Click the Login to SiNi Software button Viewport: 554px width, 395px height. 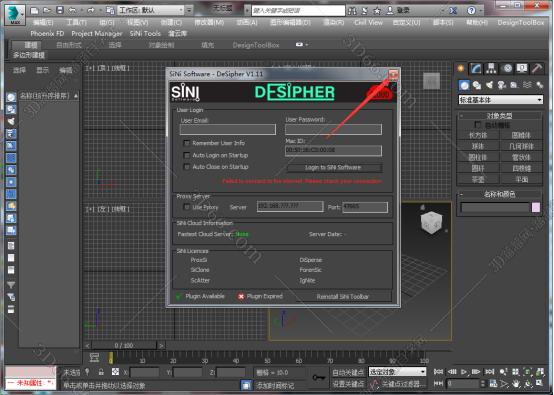click(x=334, y=167)
